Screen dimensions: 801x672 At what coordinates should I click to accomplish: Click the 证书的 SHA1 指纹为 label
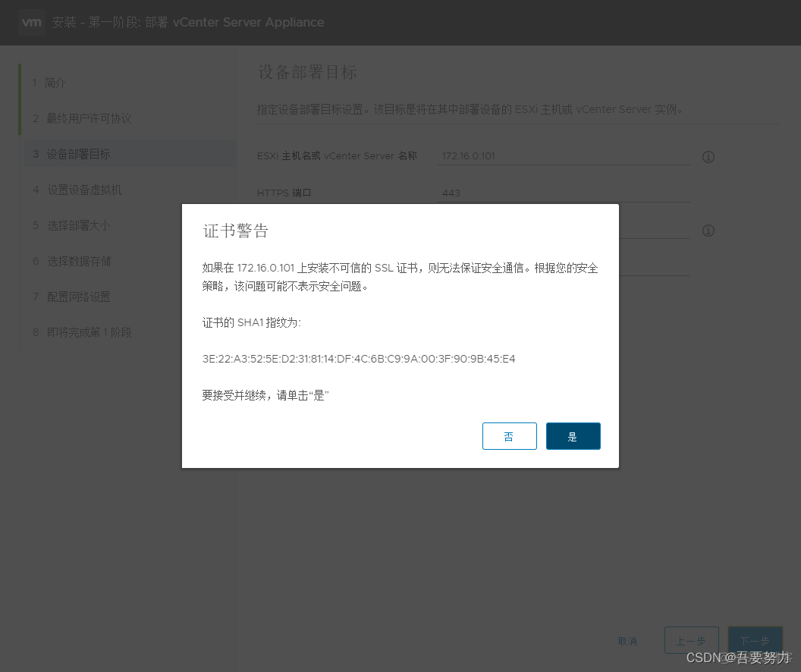(252, 322)
